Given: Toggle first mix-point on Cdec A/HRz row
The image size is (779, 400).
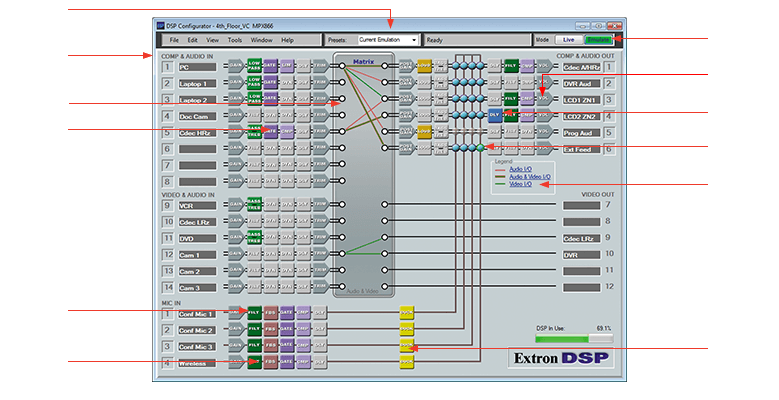Looking at the screenshot, I should [x=456, y=66].
